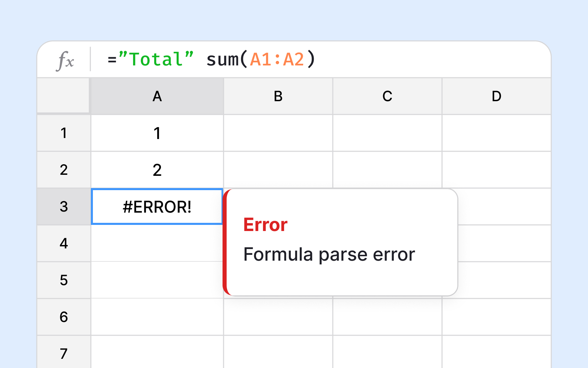This screenshot has width=588, height=368.
Task: Select column D header
Action: pos(496,96)
